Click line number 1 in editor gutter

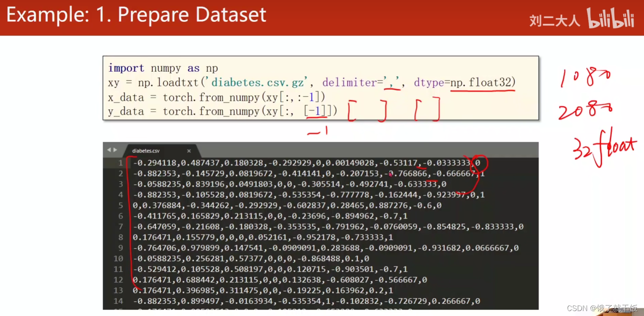(121, 163)
